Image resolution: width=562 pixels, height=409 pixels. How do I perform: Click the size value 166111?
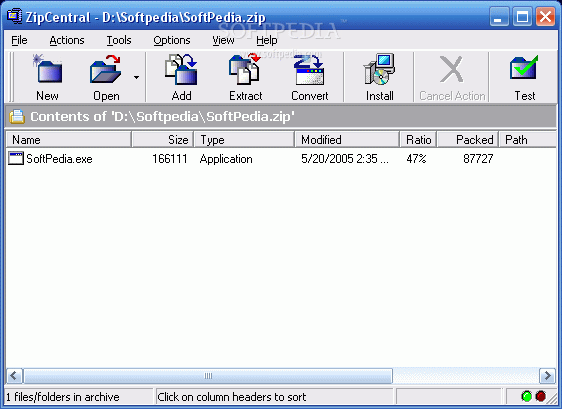(x=170, y=158)
